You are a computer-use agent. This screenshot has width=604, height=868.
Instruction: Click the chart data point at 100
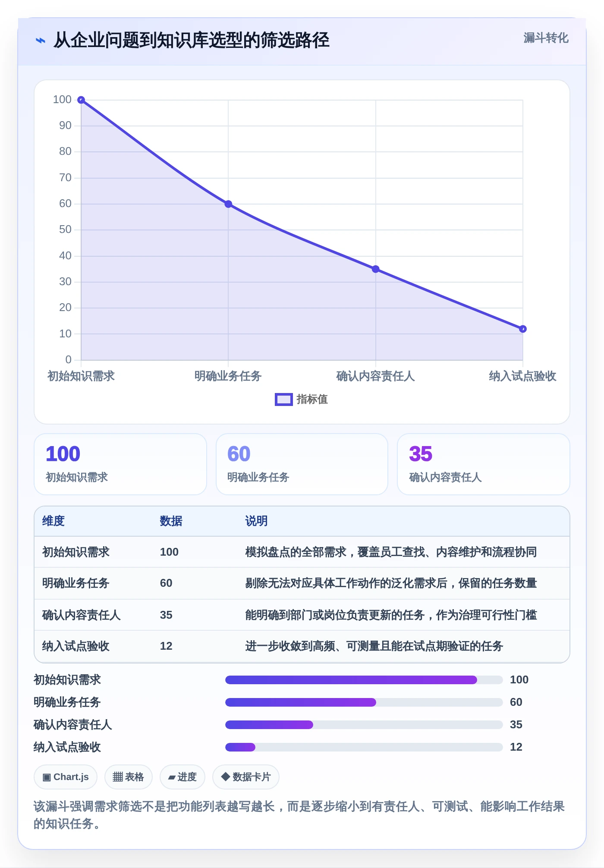coord(81,100)
